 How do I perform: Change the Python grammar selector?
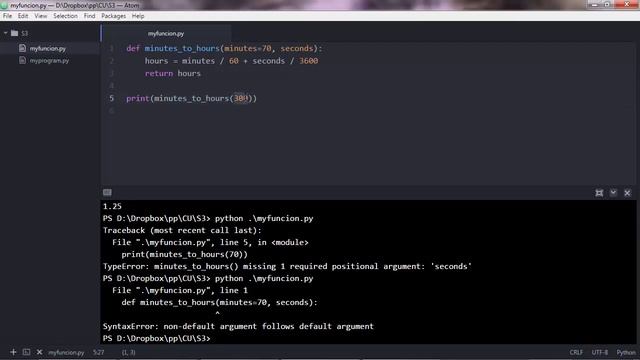click(x=626, y=353)
